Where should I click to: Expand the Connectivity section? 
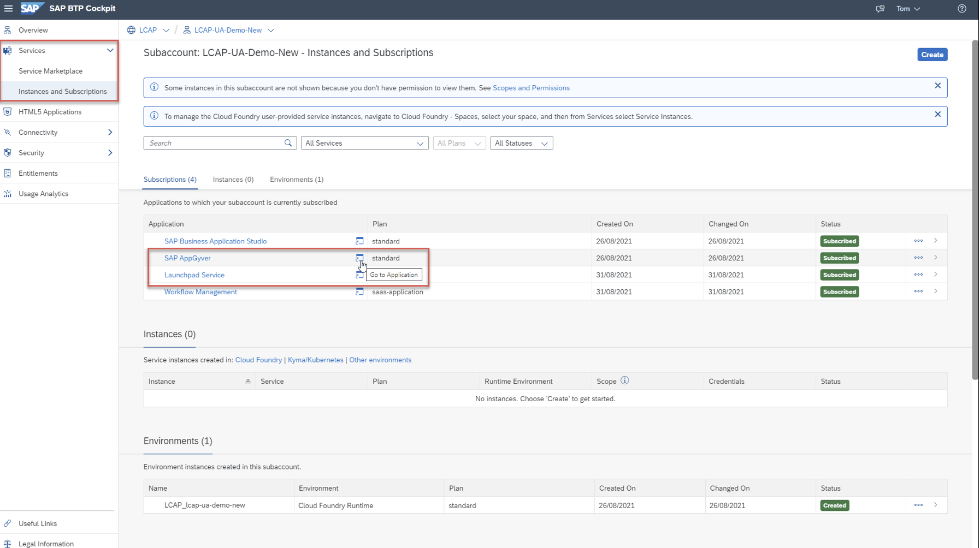pyautogui.click(x=110, y=132)
